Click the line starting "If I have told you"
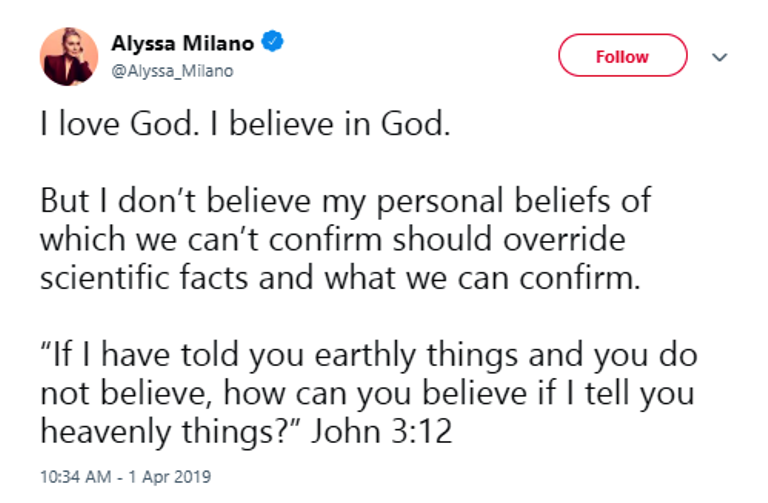Image resolution: width=768 pixels, height=503 pixels. 369,356
